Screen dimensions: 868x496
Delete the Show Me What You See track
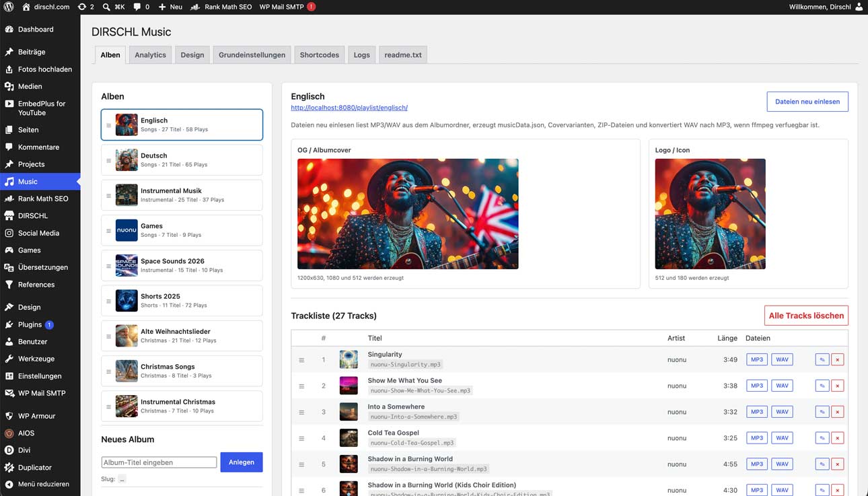[837, 386]
